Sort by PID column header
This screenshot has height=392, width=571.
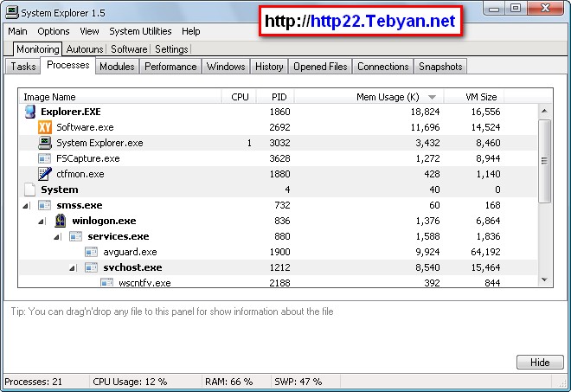pyautogui.click(x=276, y=97)
